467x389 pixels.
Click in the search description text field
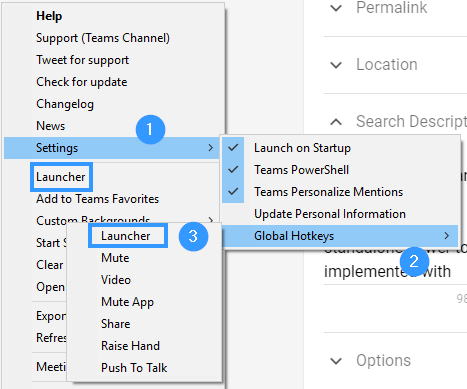(395, 263)
